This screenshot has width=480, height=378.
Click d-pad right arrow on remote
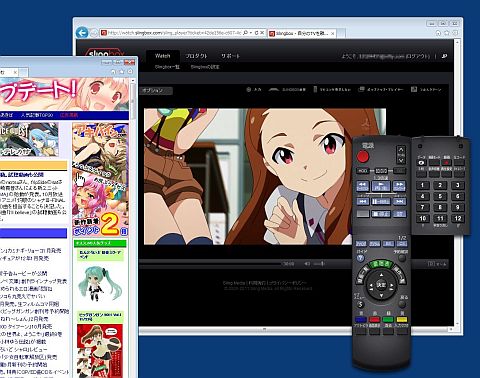(x=392, y=286)
